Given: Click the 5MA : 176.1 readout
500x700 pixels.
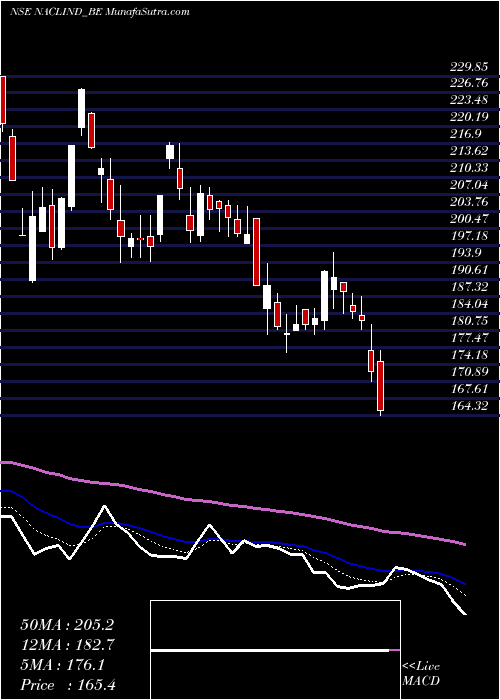Looking at the screenshot, I should (x=62, y=665).
